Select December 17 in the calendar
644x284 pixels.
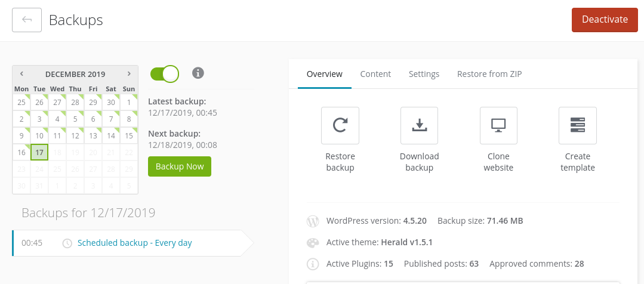[x=39, y=153]
